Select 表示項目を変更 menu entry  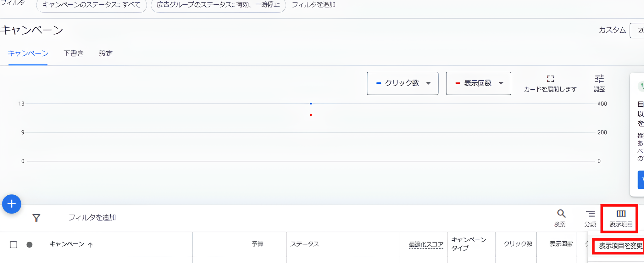[x=621, y=246]
